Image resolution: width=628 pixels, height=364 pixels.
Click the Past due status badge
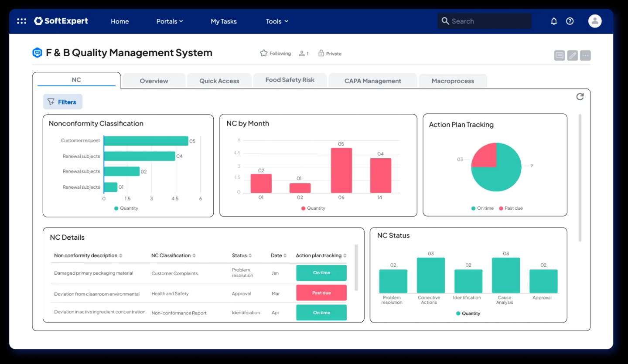(x=321, y=293)
